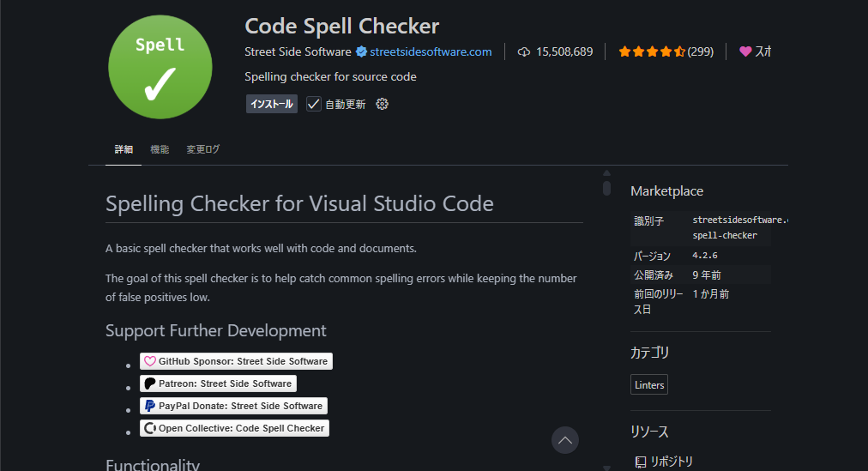Click the Support Further Development heading
The image size is (868, 471).
coord(216,330)
